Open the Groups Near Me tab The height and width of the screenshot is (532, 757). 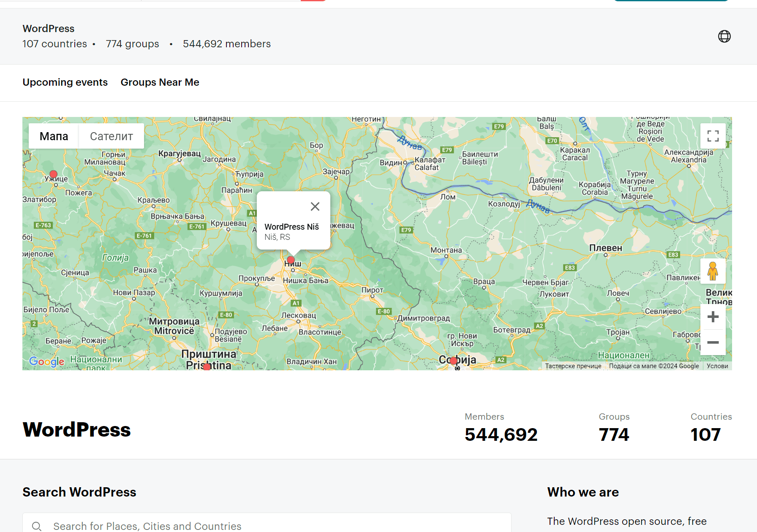tap(160, 82)
